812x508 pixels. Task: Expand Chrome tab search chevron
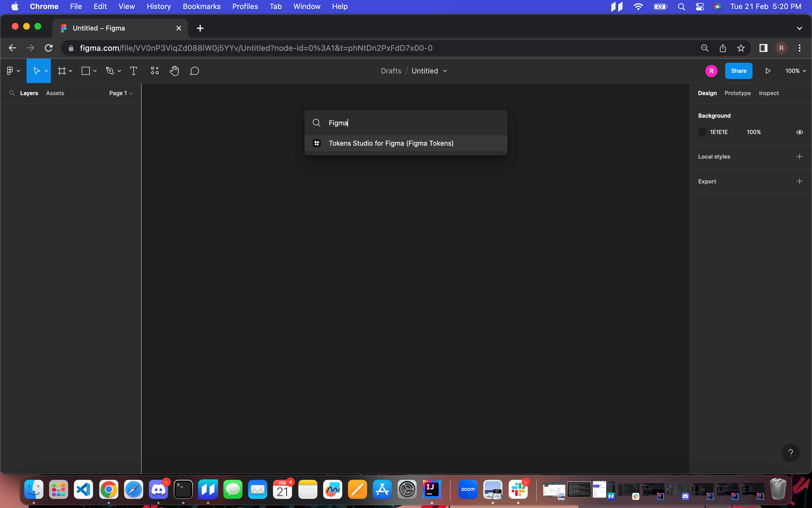click(x=800, y=28)
